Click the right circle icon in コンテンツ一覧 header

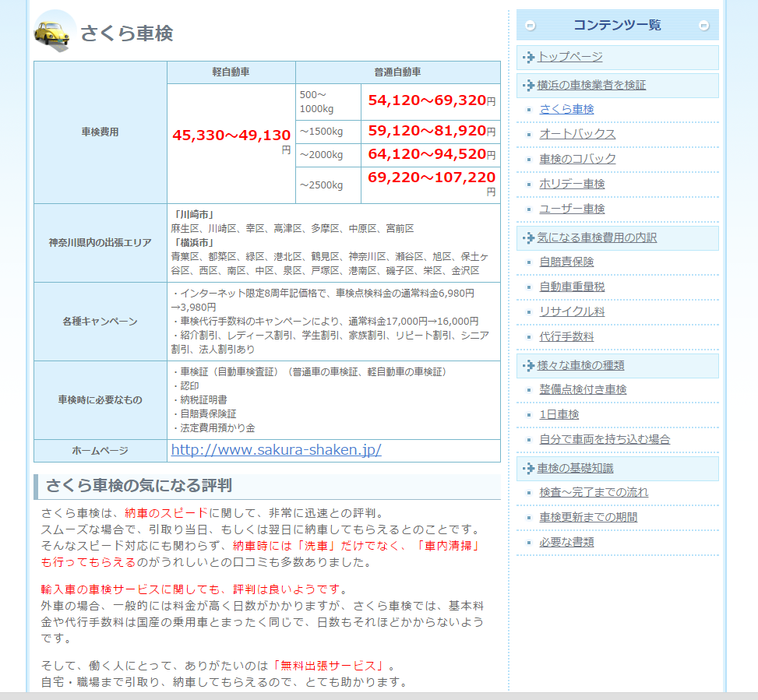point(704,26)
